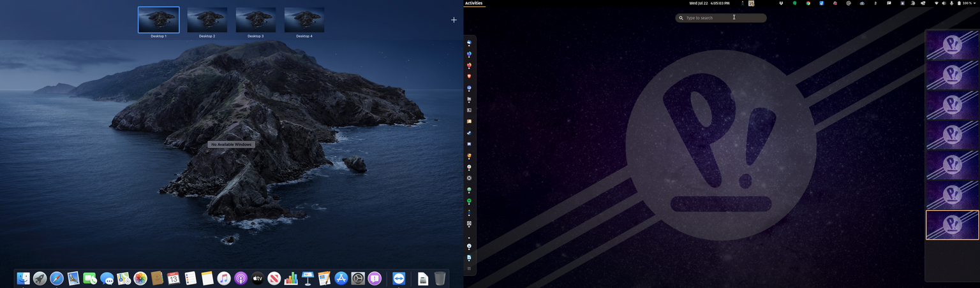Launch the App Store from the dock

point(341,278)
